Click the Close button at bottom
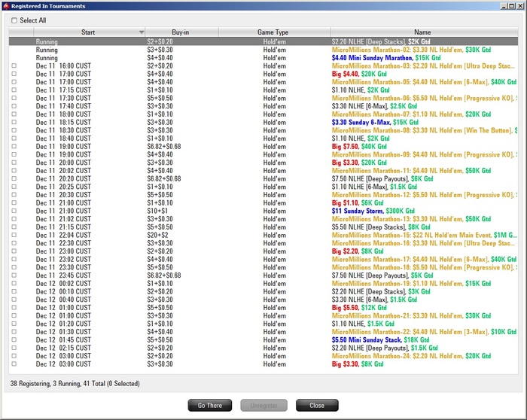This screenshot has width=527, height=420. tap(317, 405)
